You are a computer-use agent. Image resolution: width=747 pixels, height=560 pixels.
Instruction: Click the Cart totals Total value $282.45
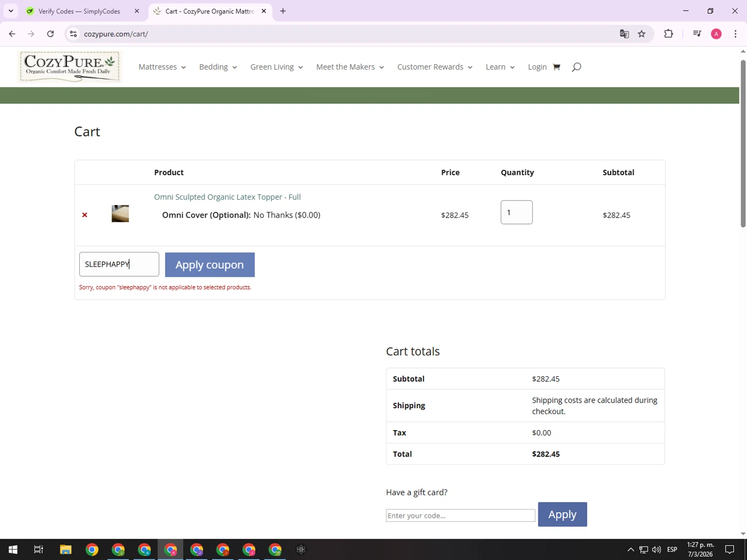click(546, 454)
